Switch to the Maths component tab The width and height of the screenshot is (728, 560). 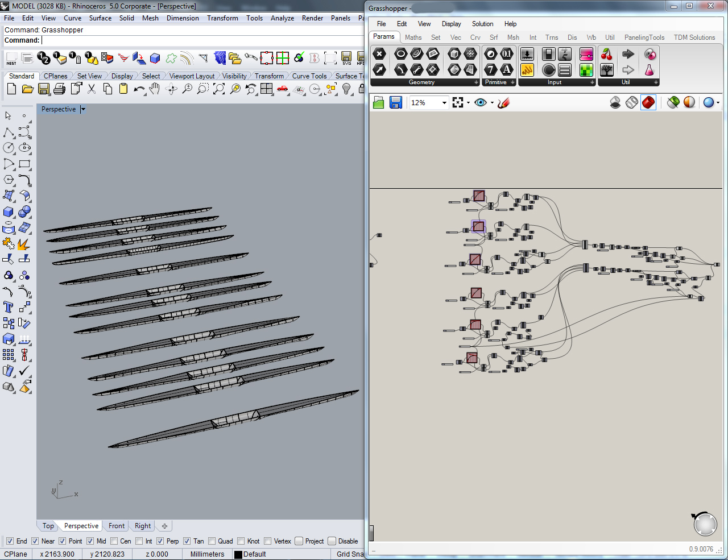(x=413, y=38)
